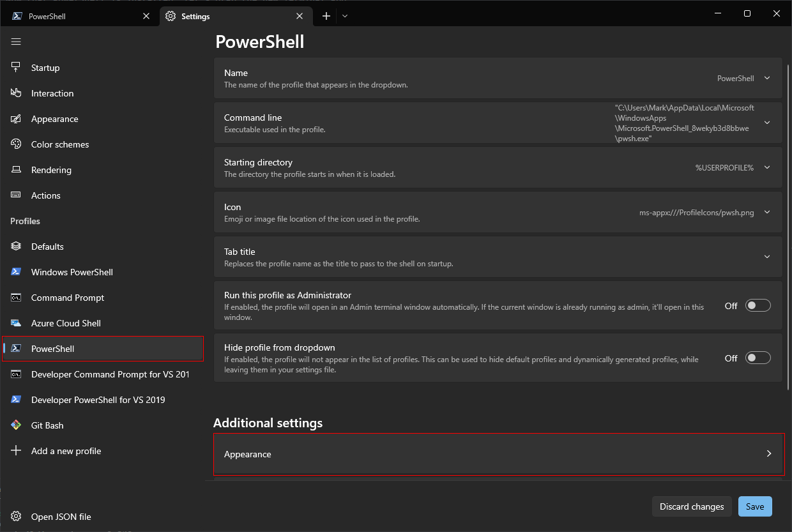Open the hamburger navigation menu
Screen dimensions: 792x532
(x=16, y=42)
